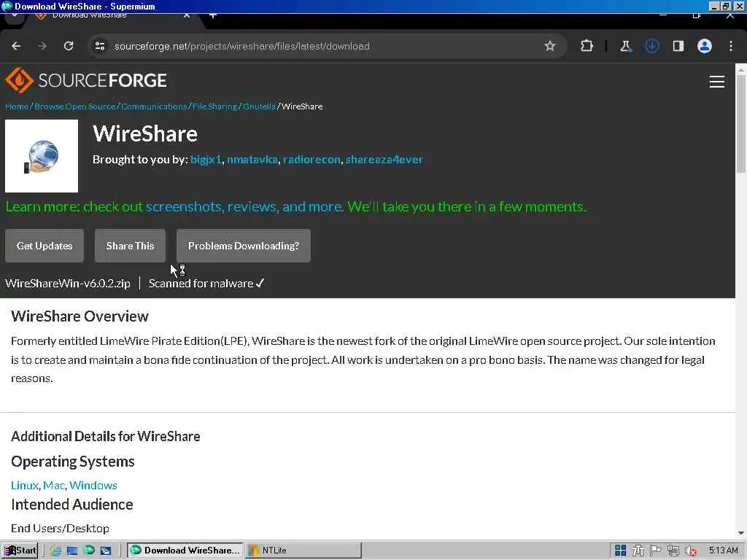747x560 pixels.
Task: Click the Get Updates button
Action: (x=44, y=246)
